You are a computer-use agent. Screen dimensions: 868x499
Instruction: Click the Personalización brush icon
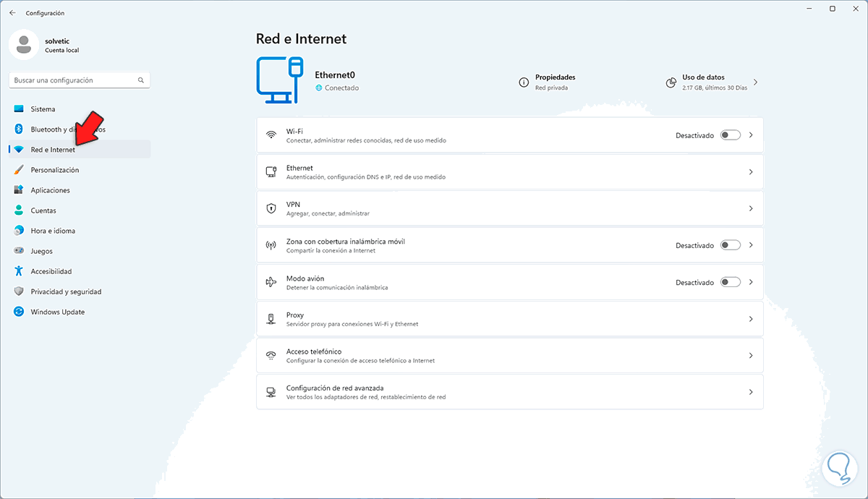pyautogui.click(x=19, y=170)
